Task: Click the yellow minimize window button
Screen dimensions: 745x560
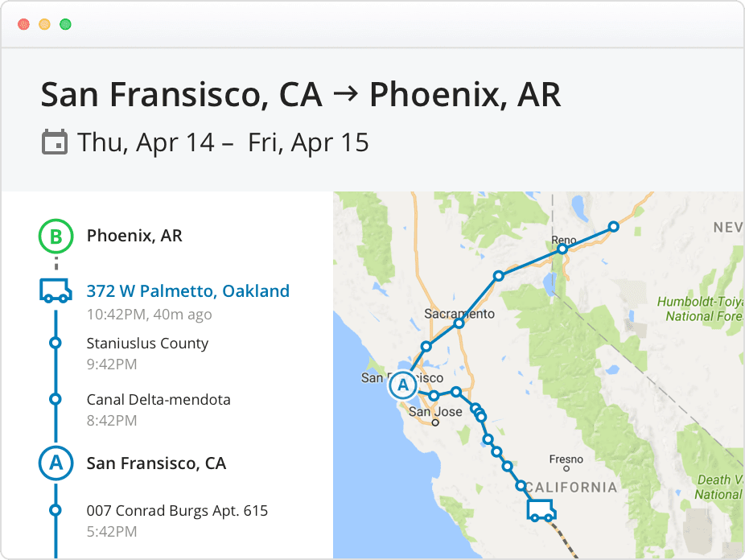Action: (45, 24)
